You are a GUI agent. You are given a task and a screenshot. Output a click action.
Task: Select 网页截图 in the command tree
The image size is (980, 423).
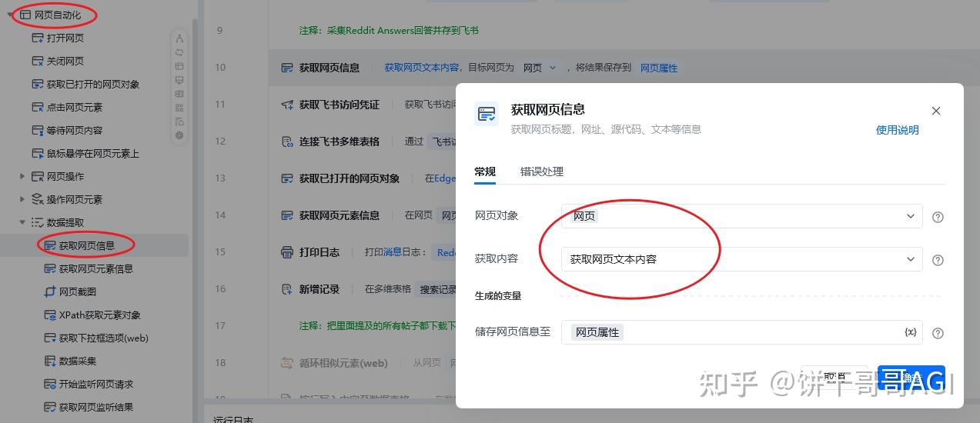77,291
